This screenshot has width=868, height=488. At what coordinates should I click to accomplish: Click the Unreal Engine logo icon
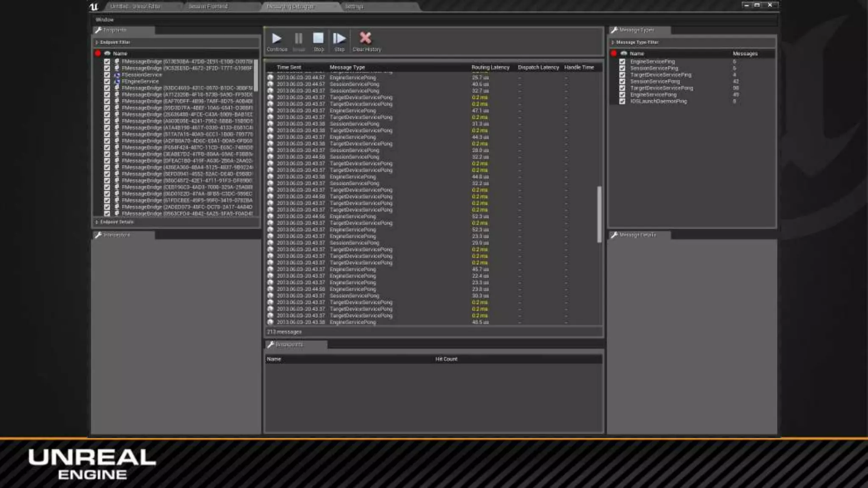coord(94,6)
